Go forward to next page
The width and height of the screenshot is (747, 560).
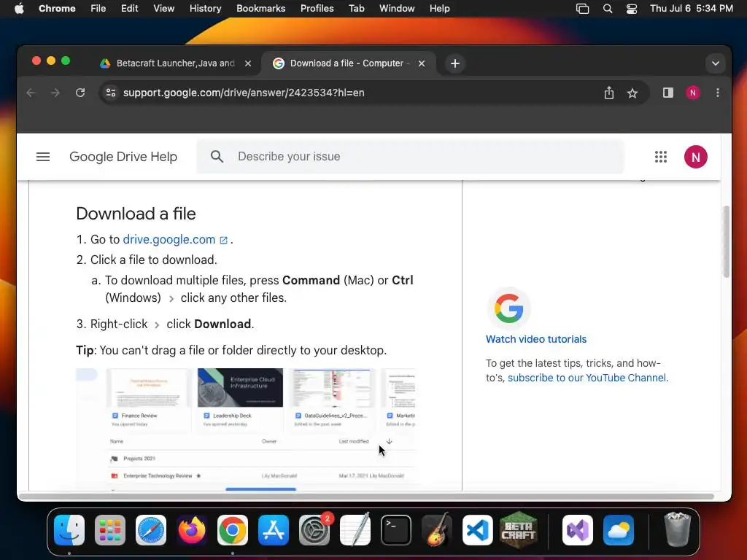click(55, 93)
